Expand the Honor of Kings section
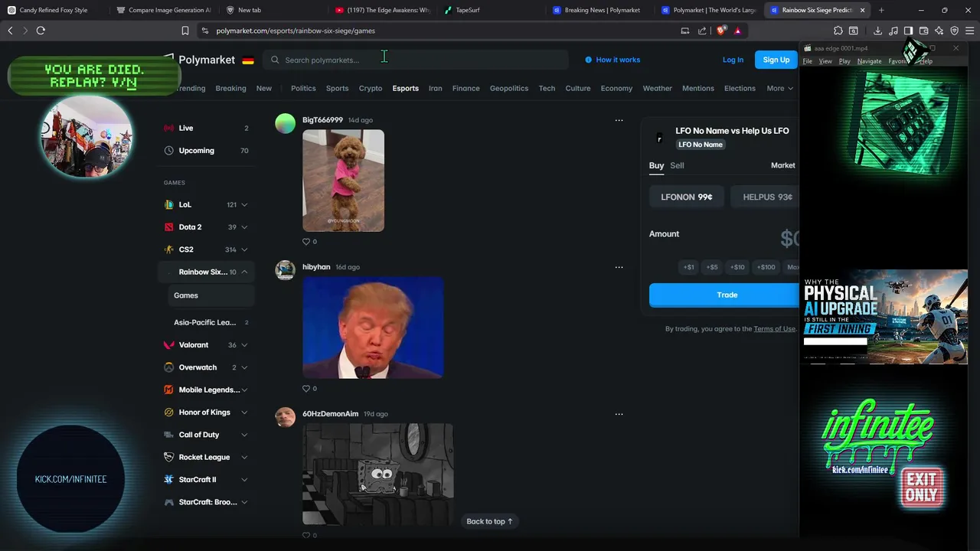 click(x=244, y=412)
